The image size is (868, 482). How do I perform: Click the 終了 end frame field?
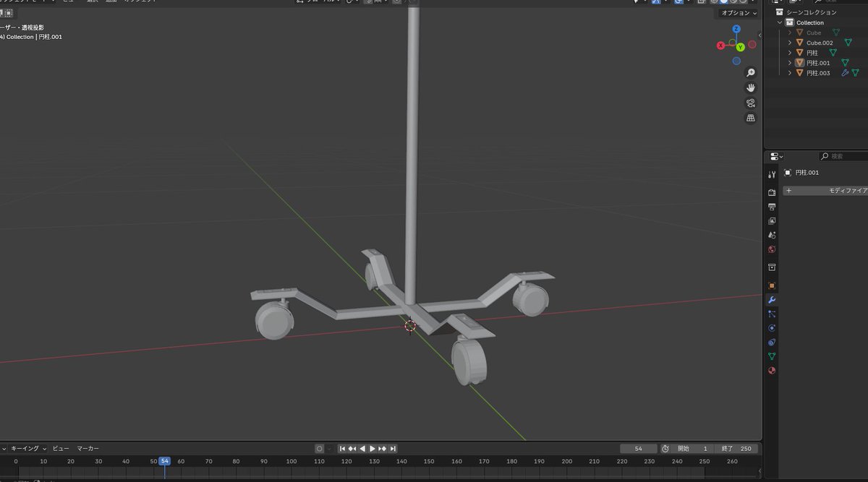738,449
